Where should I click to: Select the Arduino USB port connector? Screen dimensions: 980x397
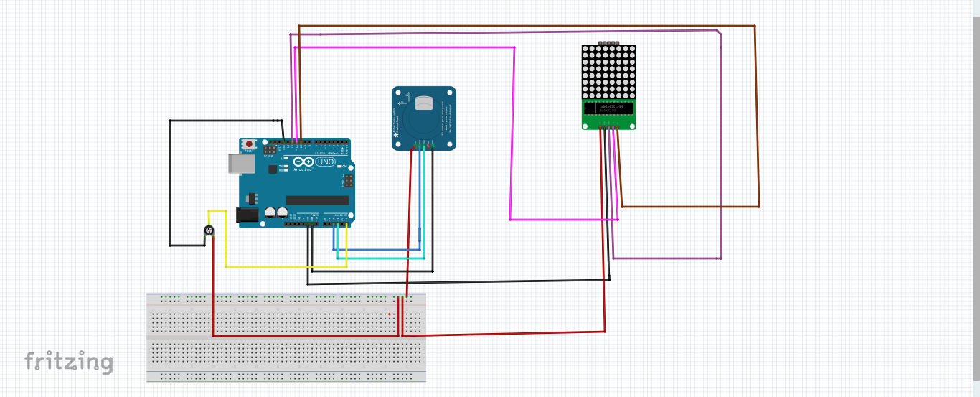241,164
